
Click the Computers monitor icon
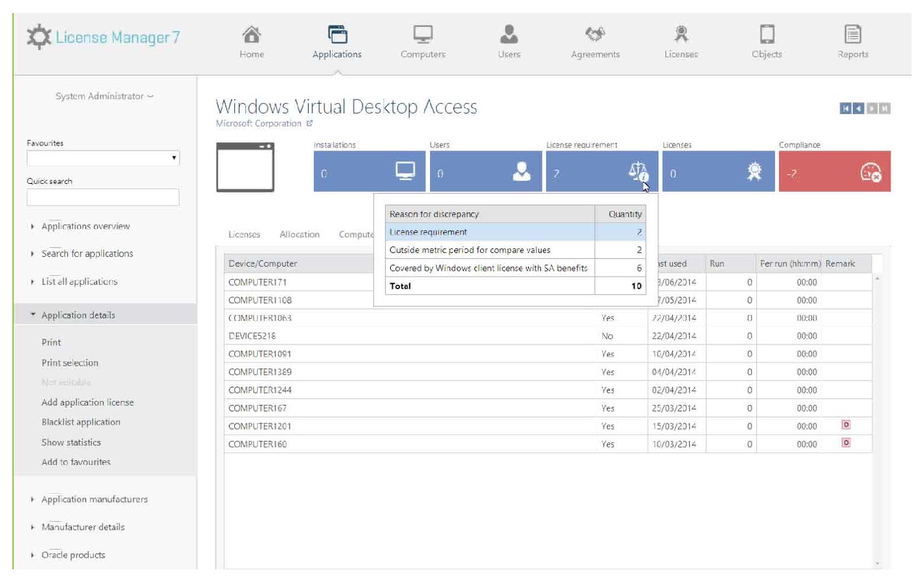[423, 35]
